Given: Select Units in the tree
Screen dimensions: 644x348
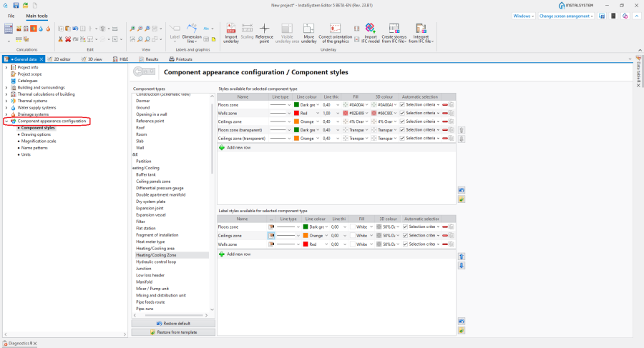Looking at the screenshot, I should [x=26, y=155].
